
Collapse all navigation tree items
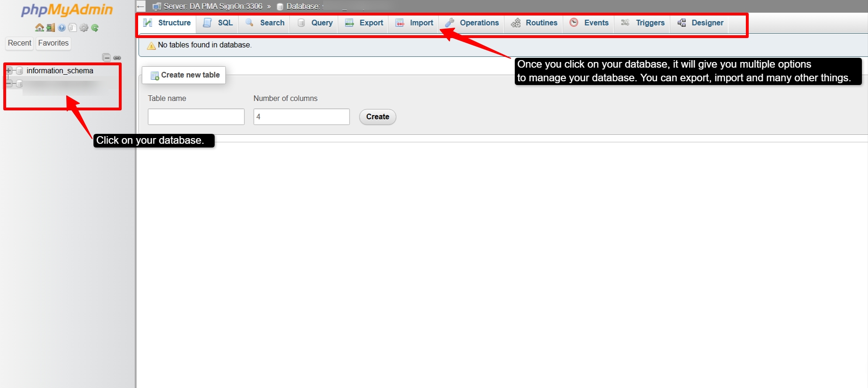click(107, 57)
